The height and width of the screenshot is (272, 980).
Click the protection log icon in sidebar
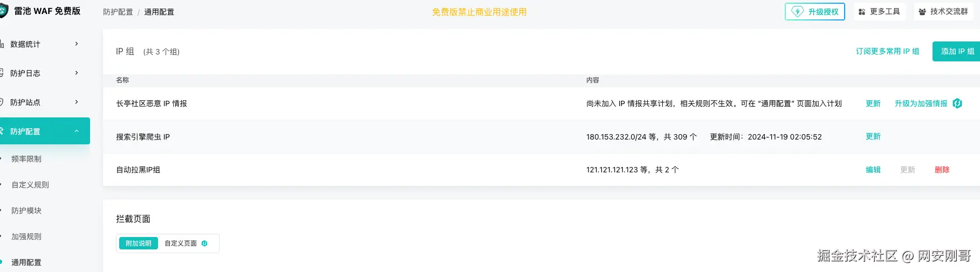[2, 73]
